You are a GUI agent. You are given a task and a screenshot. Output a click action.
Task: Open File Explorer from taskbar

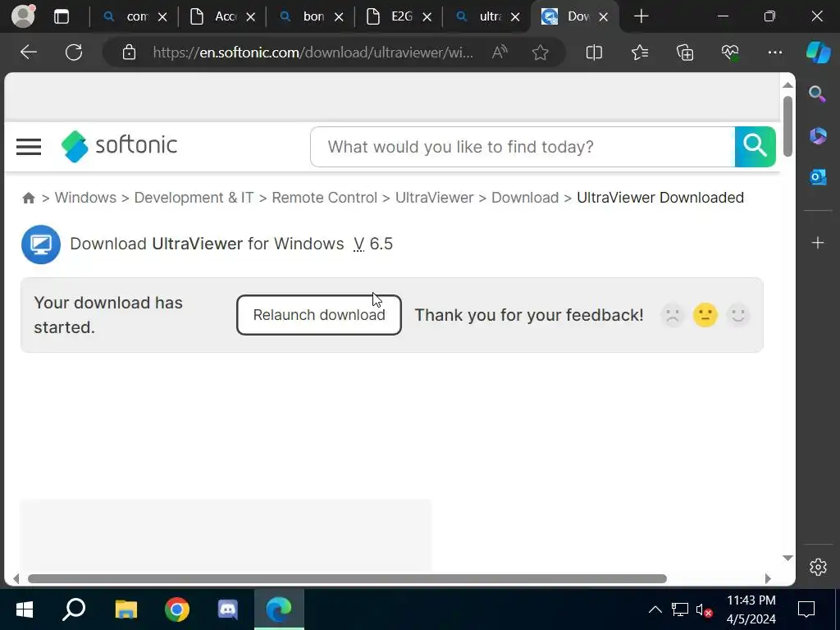[126, 609]
